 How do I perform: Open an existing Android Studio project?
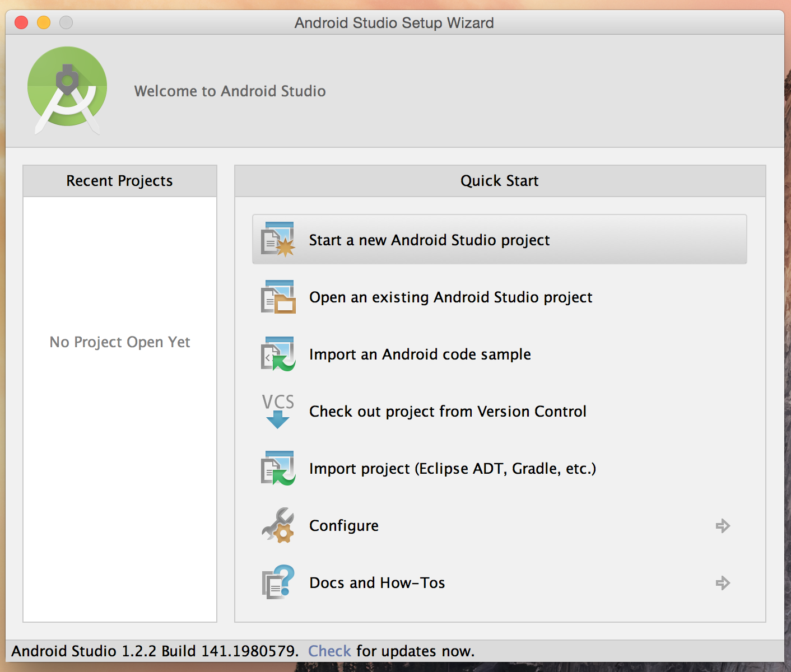pos(500,297)
